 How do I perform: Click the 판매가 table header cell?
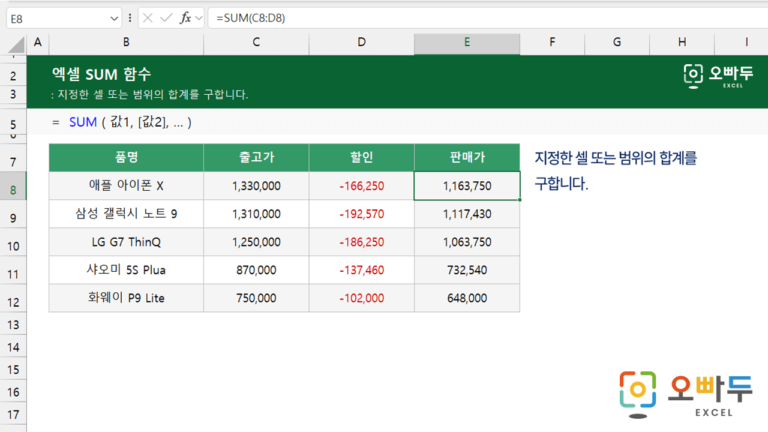(x=467, y=157)
